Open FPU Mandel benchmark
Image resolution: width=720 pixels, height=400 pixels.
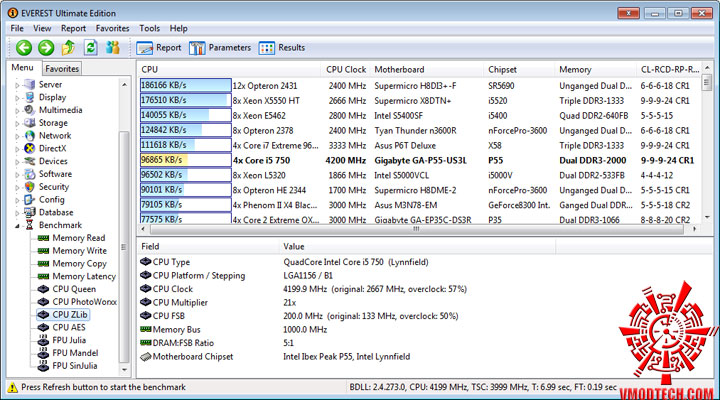tap(68, 353)
